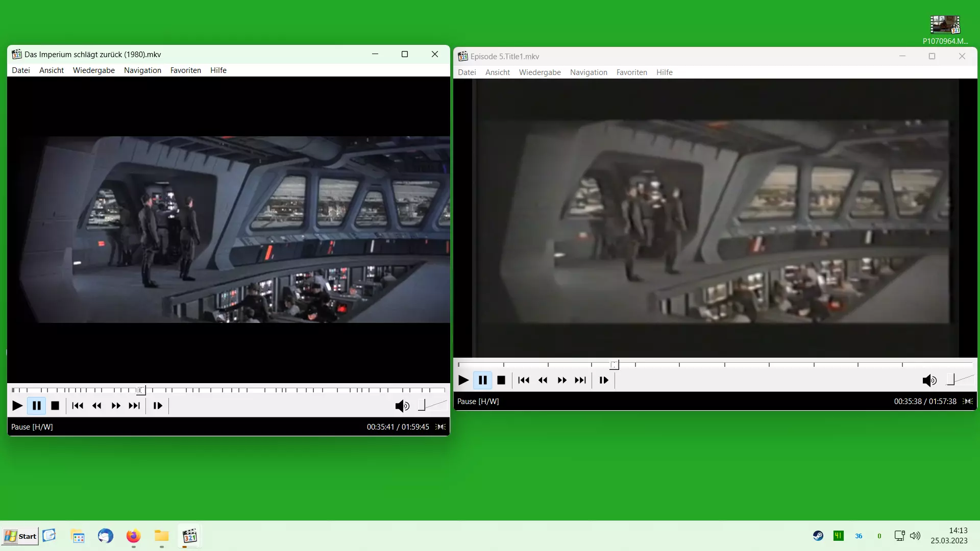Viewport: 980px width, 551px height.
Task: Open Hilfe menu in Episode 5 window
Action: [665, 72]
